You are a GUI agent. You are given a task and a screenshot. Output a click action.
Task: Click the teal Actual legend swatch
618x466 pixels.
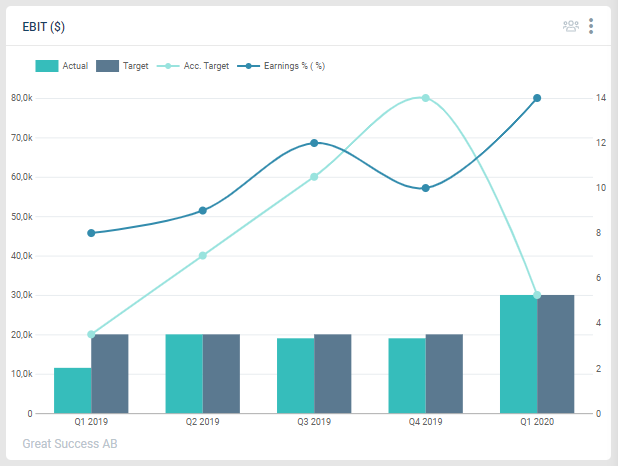47,66
